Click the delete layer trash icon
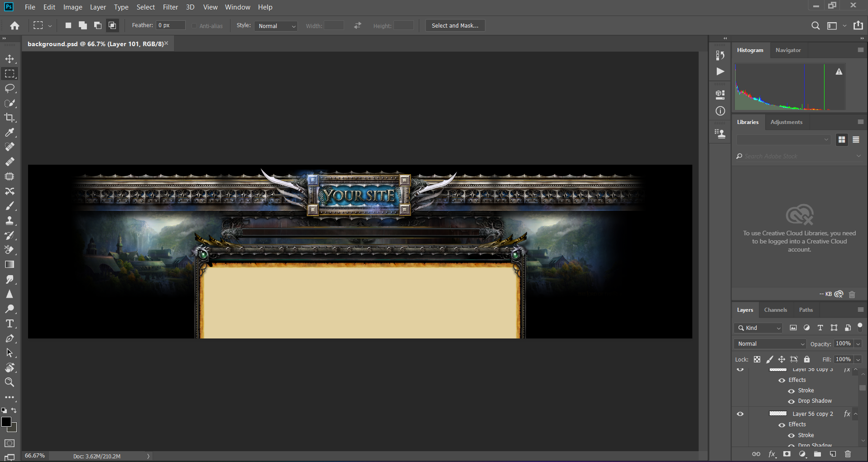Image resolution: width=868 pixels, height=462 pixels. tap(848, 454)
